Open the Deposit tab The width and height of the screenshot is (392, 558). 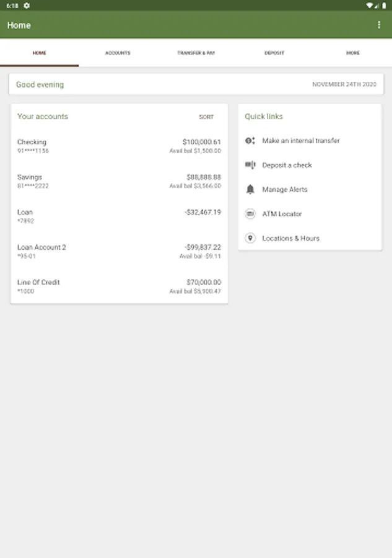(274, 53)
